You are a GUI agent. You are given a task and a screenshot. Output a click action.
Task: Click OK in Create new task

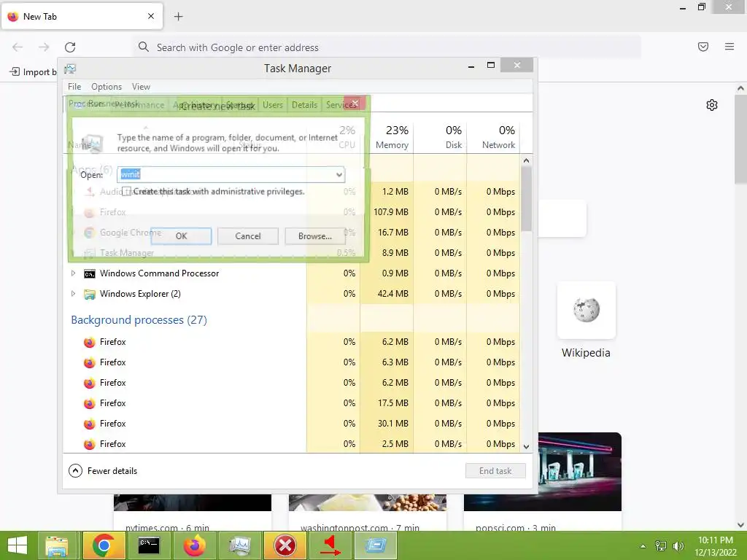tap(181, 236)
